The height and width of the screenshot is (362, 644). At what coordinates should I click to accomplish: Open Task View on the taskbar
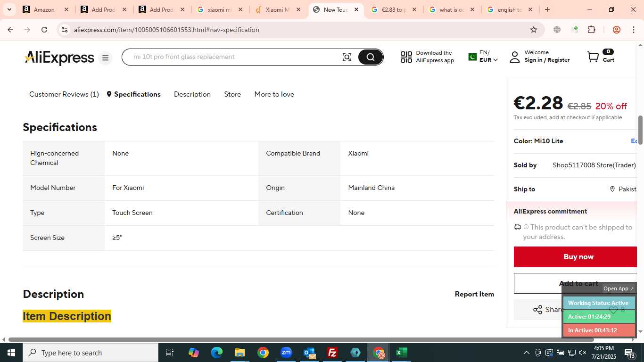click(x=170, y=353)
